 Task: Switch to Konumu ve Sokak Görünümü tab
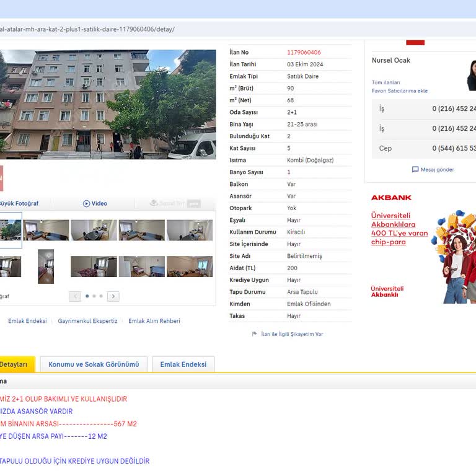click(94, 364)
